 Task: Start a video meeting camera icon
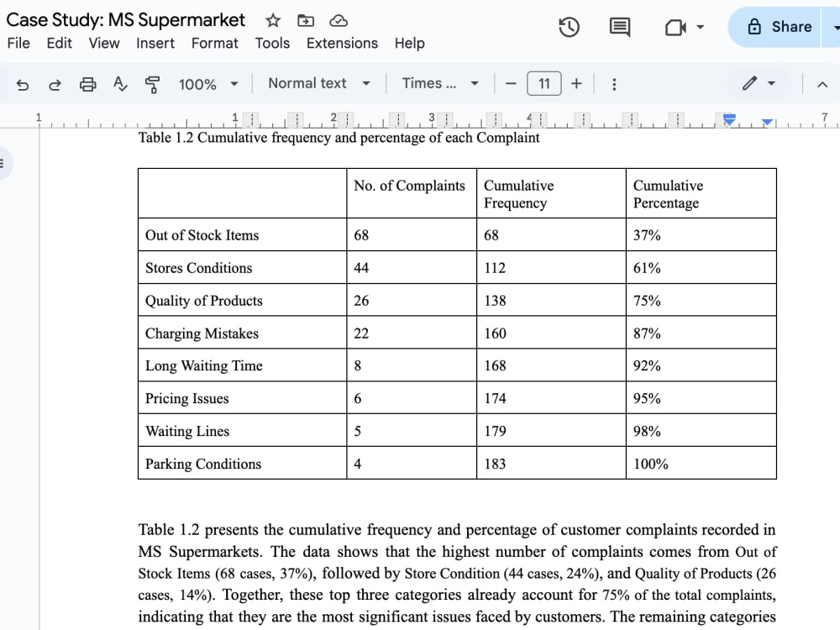(x=675, y=27)
